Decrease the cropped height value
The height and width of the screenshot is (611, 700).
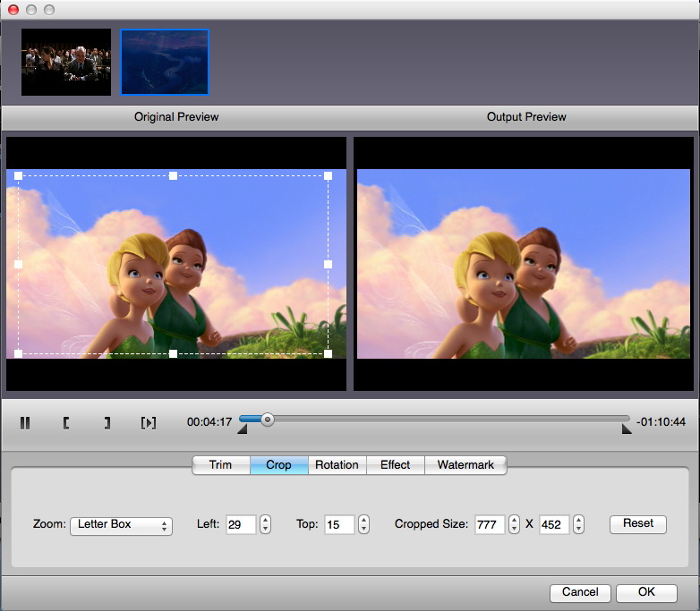pos(578,529)
